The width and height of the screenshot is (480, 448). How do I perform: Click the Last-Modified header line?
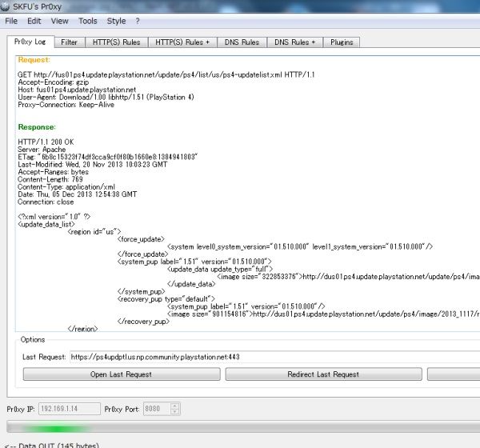click(93, 165)
